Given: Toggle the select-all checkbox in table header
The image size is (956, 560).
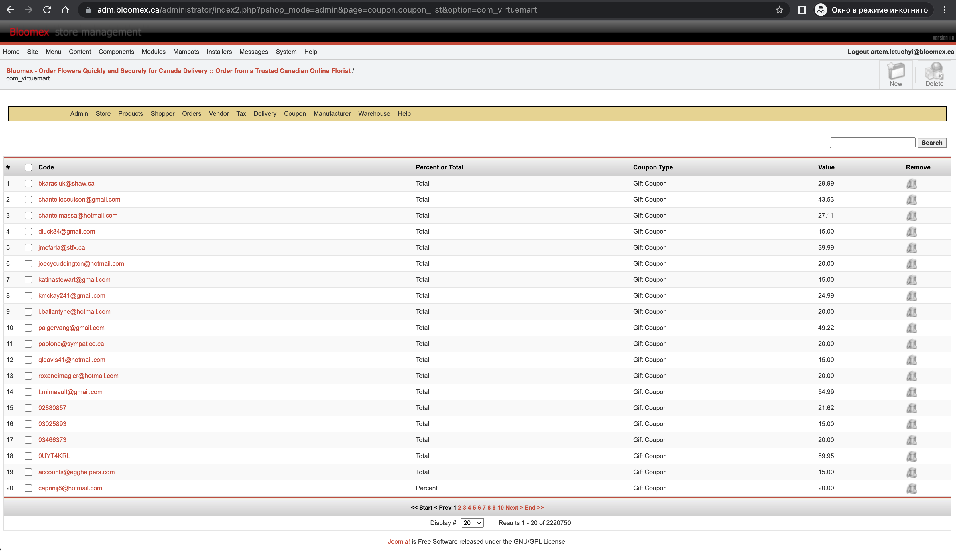Looking at the screenshot, I should click(28, 167).
